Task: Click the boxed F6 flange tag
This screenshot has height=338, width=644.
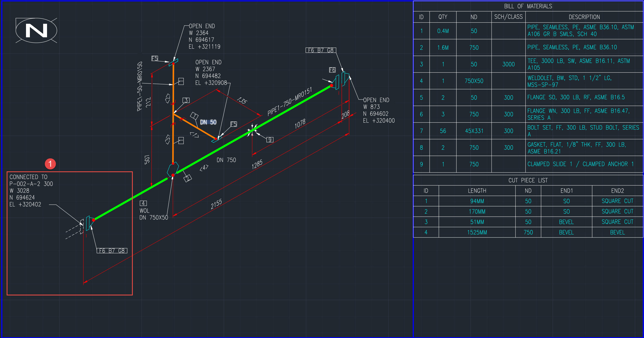Action: 332,70
